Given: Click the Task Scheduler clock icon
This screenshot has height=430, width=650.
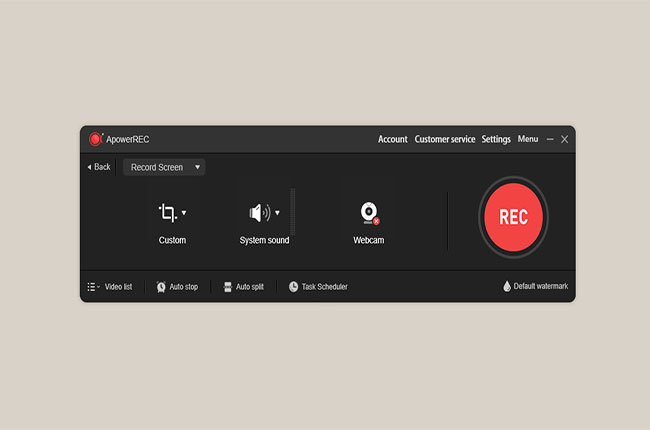Looking at the screenshot, I should tap(293, 287).
